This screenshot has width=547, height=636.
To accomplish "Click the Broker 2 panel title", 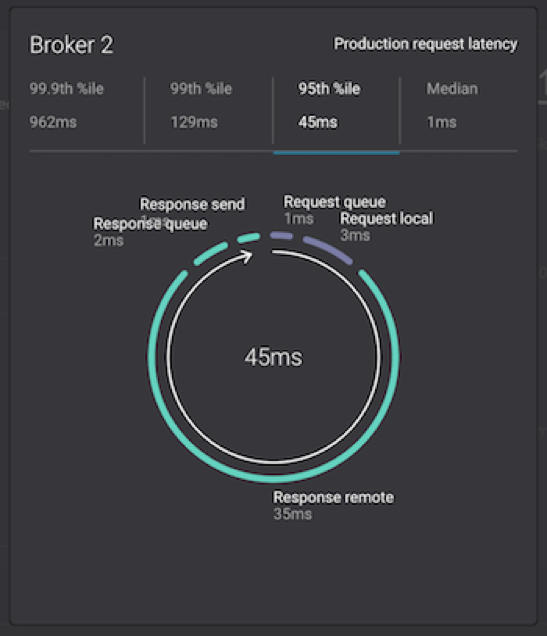I will pos(71,45).
